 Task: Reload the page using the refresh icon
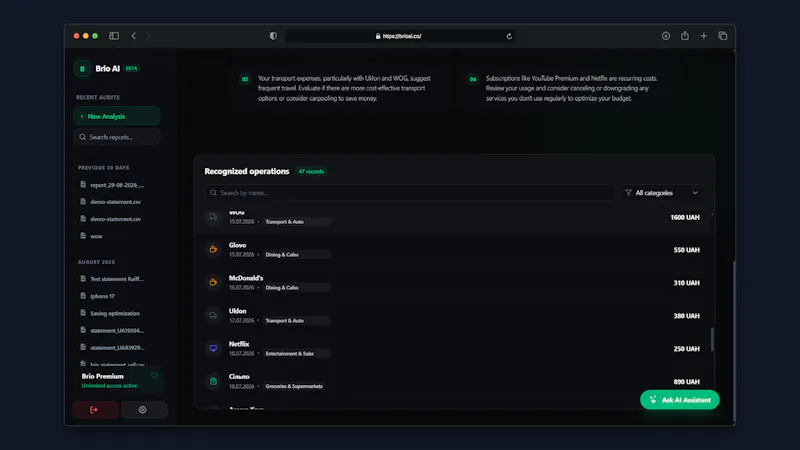509,36
